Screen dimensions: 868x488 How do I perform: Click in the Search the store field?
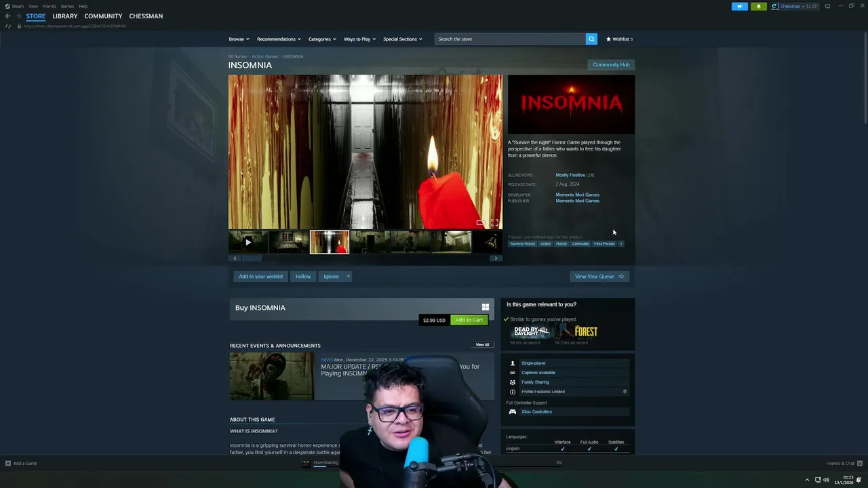point(510,39)
